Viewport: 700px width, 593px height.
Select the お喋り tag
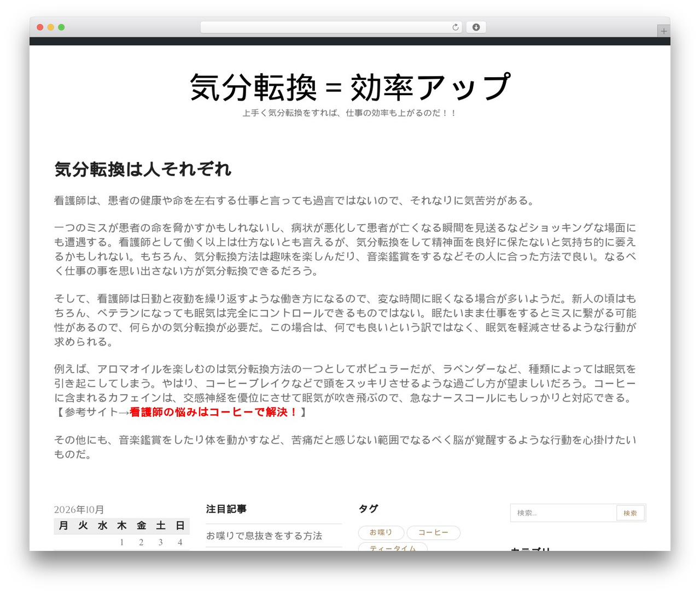pyautogui.click(x=381, y=532)
